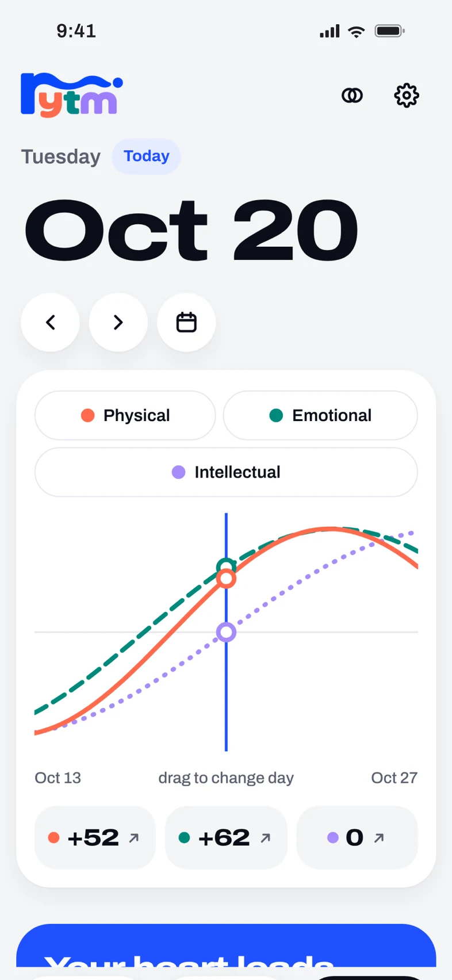Expand the +52 physical score card
This screenshot has height=980, width=452.
point(95,837)
